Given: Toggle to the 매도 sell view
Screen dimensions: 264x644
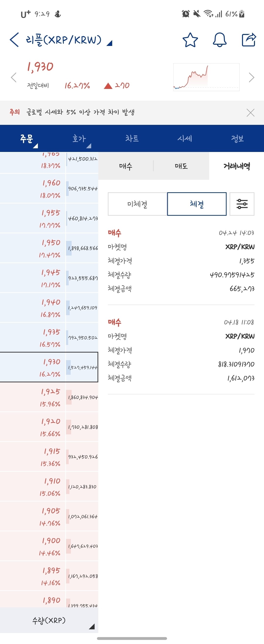Looking at the screenshot, I should [x=181, y=166].
